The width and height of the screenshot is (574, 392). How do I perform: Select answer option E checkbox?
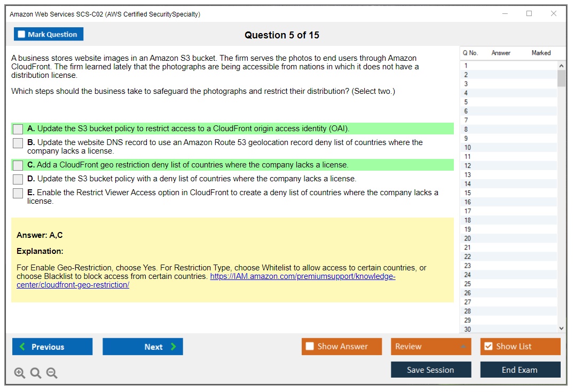click(18, 193)
